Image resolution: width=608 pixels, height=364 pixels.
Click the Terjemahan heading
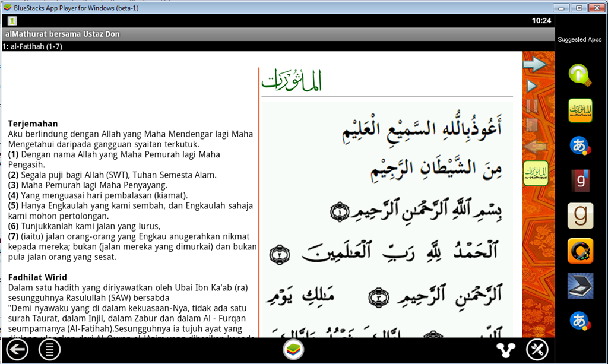(33, 124)
